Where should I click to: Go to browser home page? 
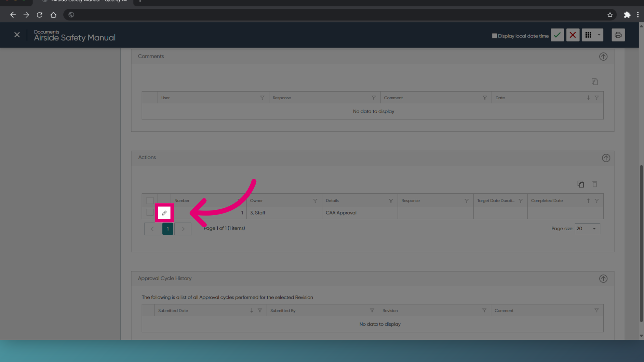coord(53,15)
